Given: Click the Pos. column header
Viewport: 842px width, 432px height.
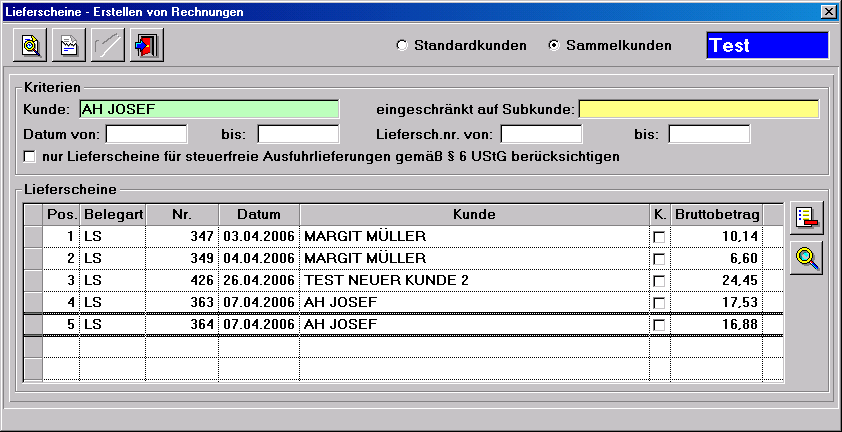Looking at the screenshot, I should coord(61,215).
